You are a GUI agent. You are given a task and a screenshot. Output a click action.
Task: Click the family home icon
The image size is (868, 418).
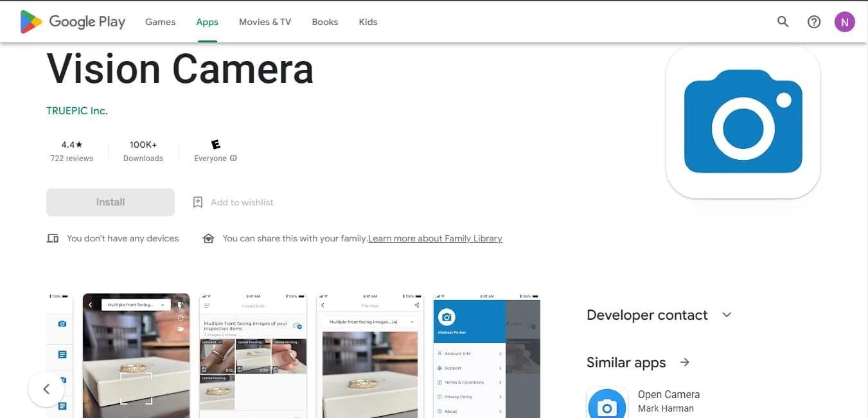pyautogui.click(x=208, y=238)
